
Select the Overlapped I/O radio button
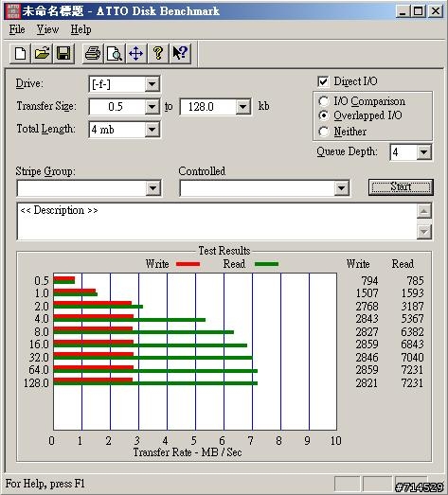pos(324,115)
